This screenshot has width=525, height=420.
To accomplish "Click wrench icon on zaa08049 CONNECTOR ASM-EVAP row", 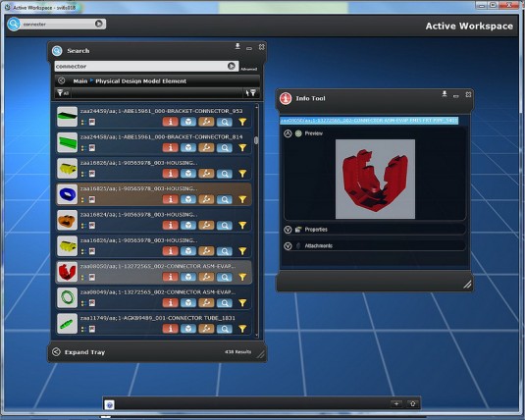I will [206, 303].
